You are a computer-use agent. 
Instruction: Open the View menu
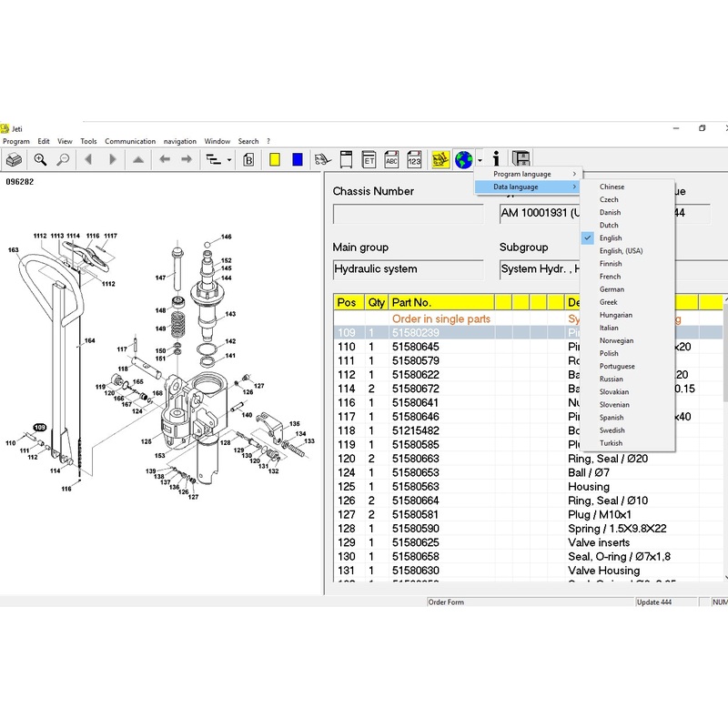[x=65, y=141]
